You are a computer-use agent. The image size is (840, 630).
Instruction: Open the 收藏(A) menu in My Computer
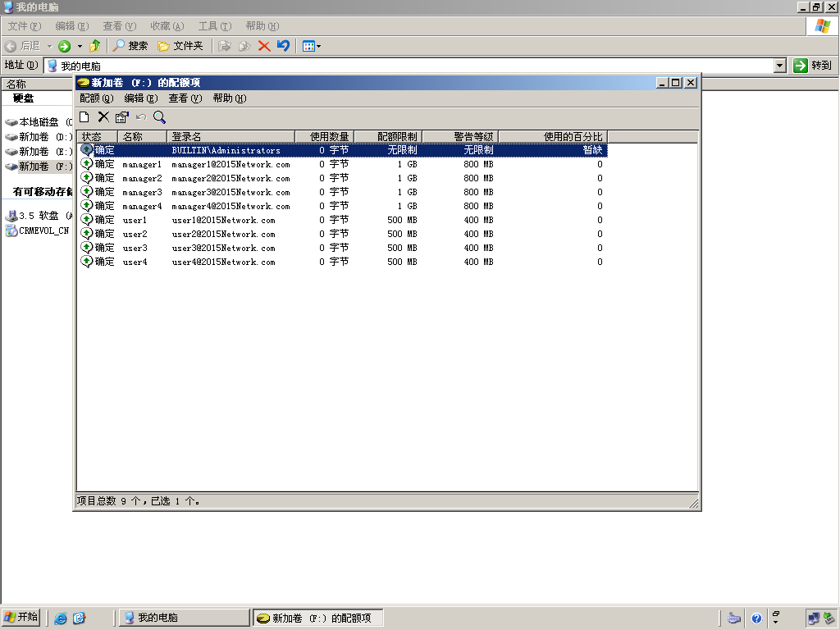[167, 26]
